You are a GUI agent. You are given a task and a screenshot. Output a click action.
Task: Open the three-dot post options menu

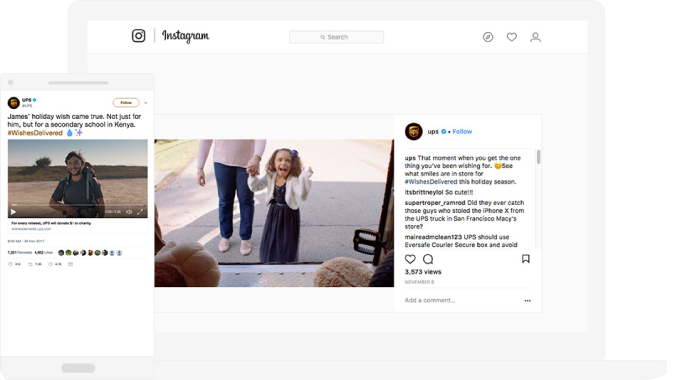[527, 301]
